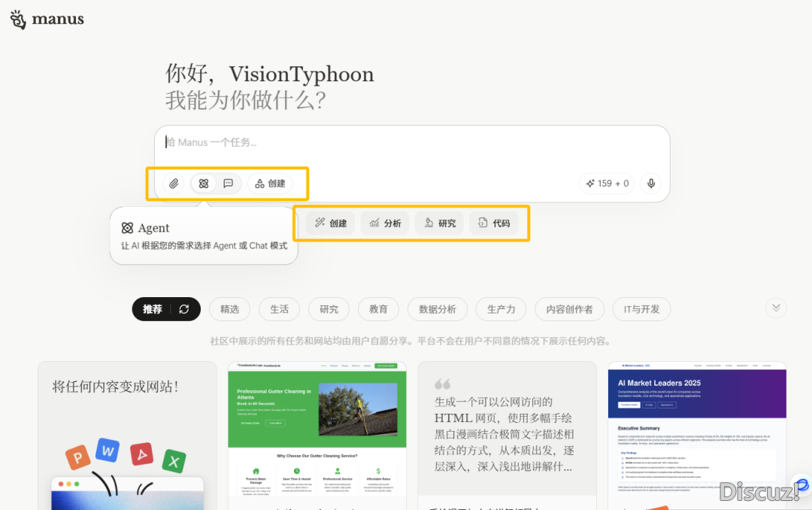Switch to Agent mode icon

pos(204,184)
